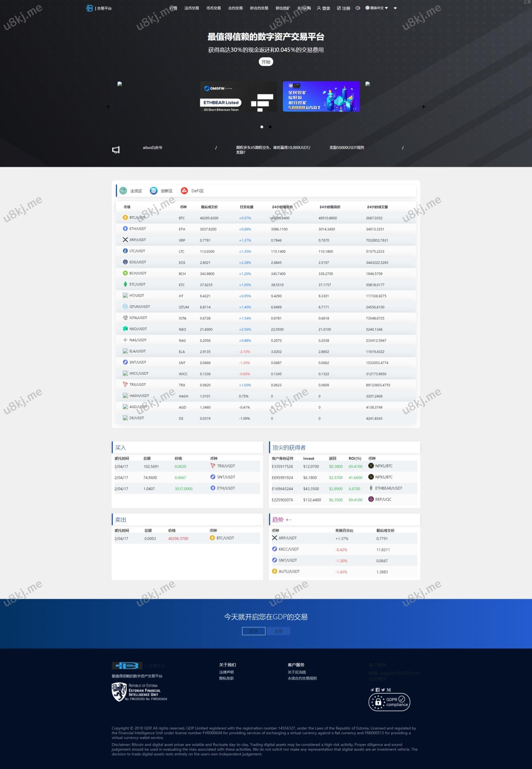Screen dimensions: 532x769
Task: Open the 法律声明 footer link
Action: pyautogui.click(x=226, y=672)
